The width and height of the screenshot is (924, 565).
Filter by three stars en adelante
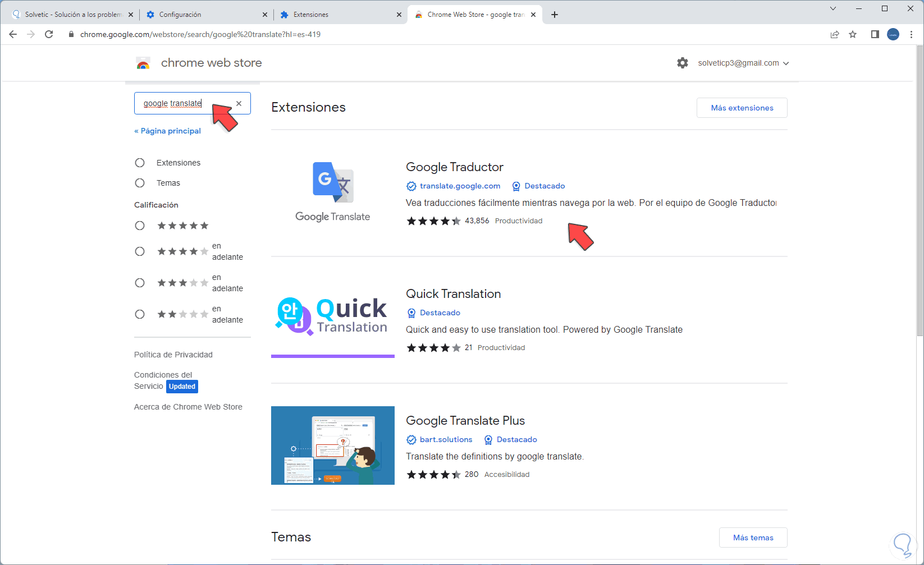click(x=140, y=283)
